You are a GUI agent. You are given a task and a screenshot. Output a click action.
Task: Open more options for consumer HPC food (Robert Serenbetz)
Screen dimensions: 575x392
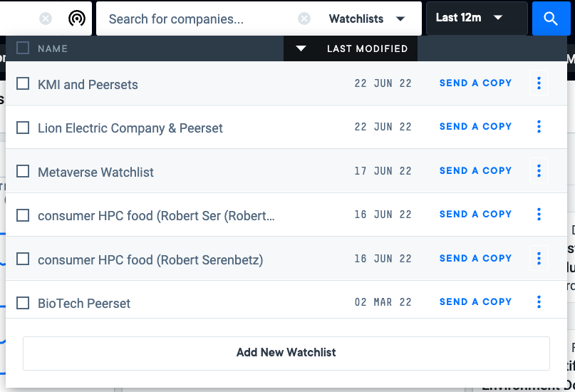pos(539,258)
